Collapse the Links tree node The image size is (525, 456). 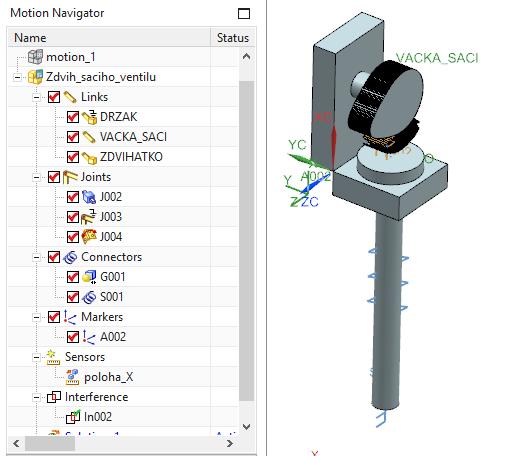pos(36,97)
